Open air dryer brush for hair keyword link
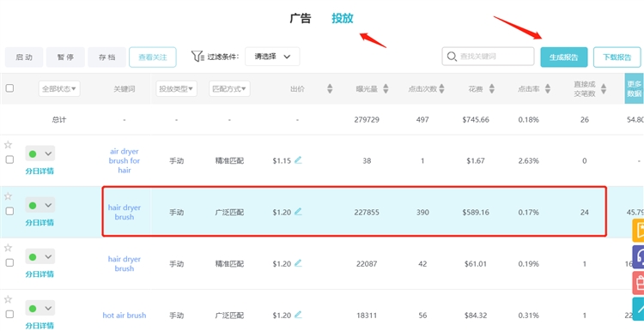The height and width of the screenshot is (331, 644). [x=125, y=160]
